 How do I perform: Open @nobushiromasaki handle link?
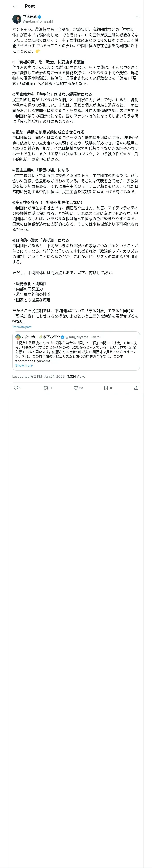tap(38, 21)
